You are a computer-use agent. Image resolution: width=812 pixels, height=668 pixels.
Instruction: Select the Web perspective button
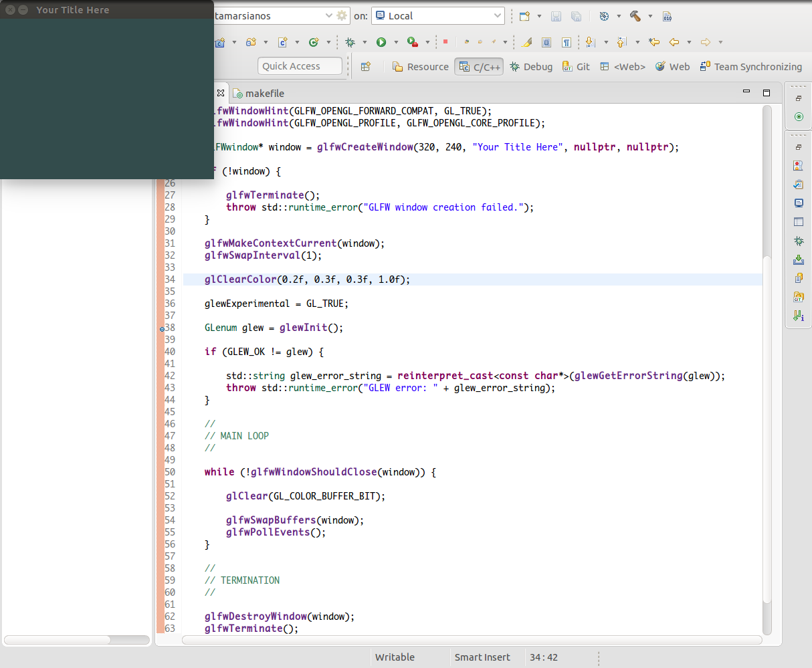coord(672,67)
